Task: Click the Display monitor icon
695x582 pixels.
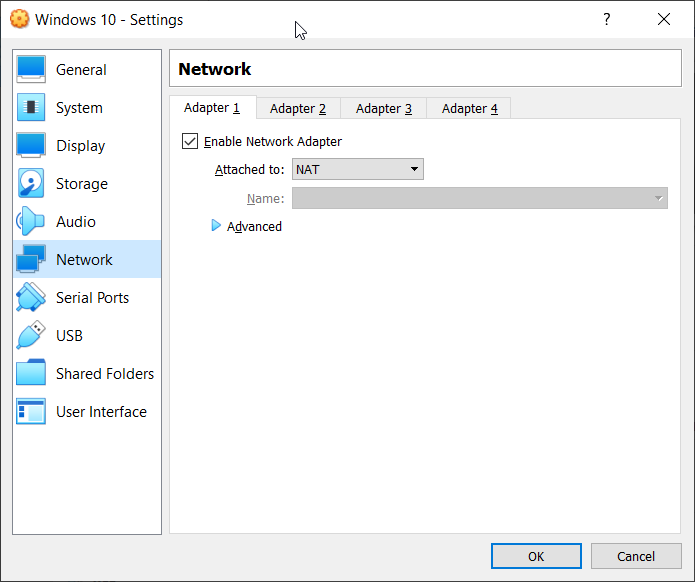Action: [x=31, y=145]
